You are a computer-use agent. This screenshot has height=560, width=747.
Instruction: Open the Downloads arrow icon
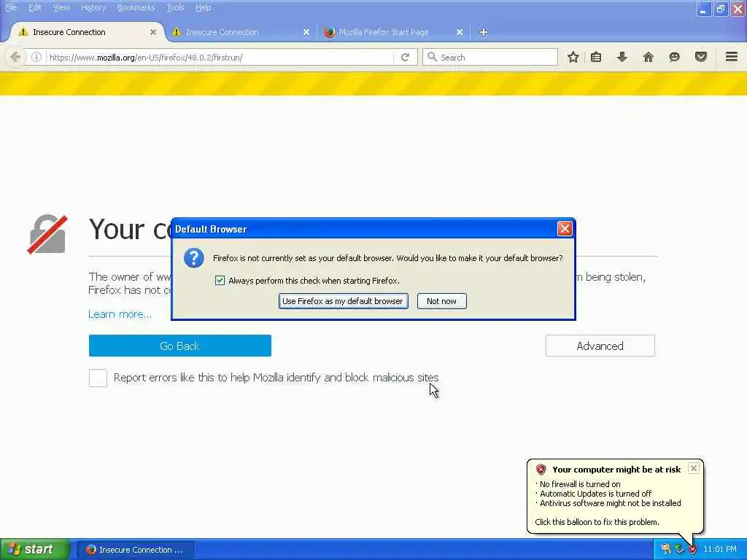(x=622, y=57)
